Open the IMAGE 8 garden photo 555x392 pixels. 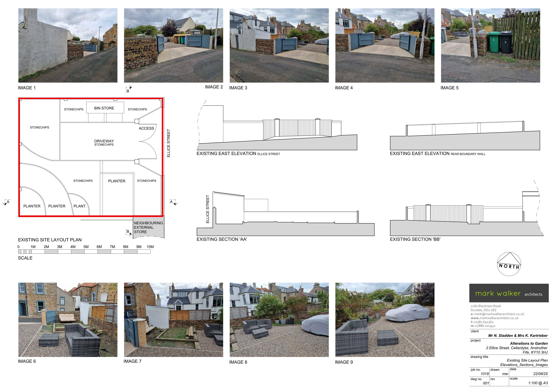coord(279,320)
